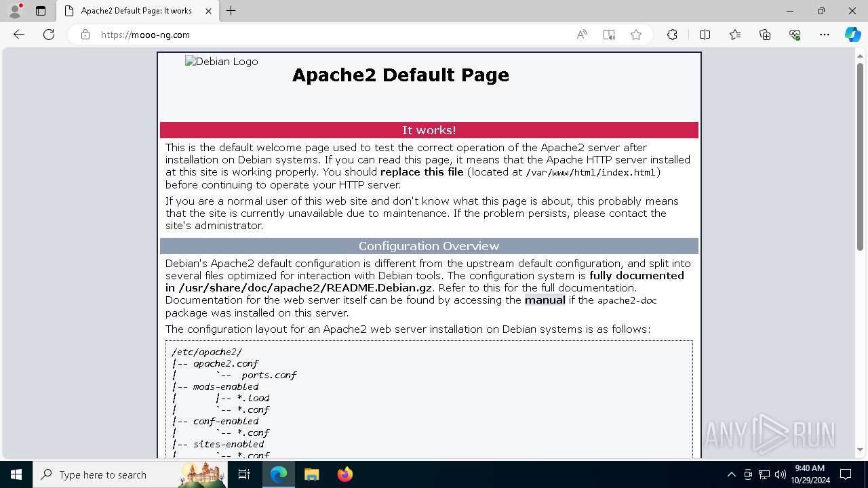
Task: Click the Configuration Overview heading
Action: coord(429,246)
